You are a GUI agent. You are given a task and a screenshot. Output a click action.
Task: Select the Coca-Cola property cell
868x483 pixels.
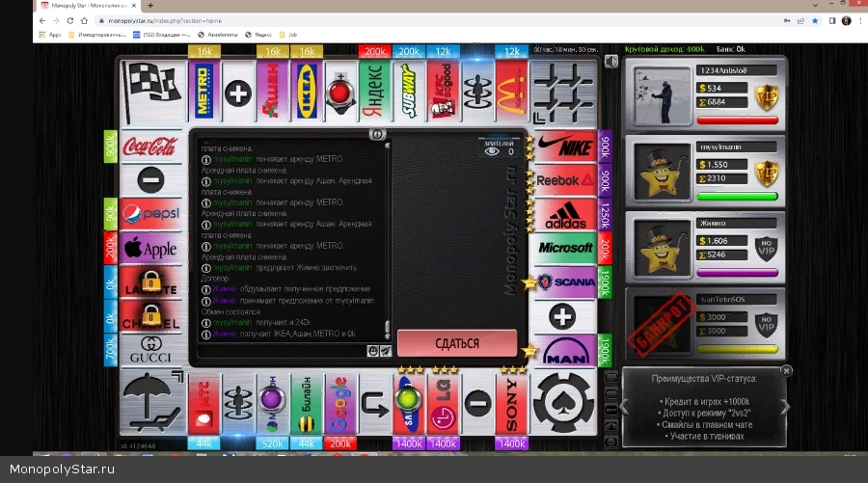(x=150, y=147)
